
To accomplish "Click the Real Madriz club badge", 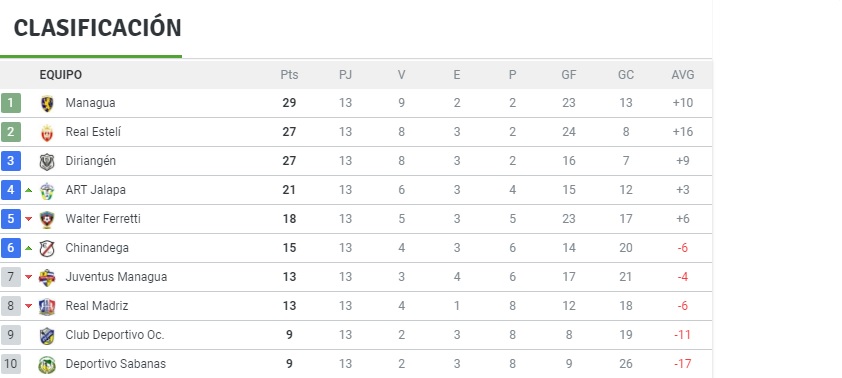I will pos(47,306).
